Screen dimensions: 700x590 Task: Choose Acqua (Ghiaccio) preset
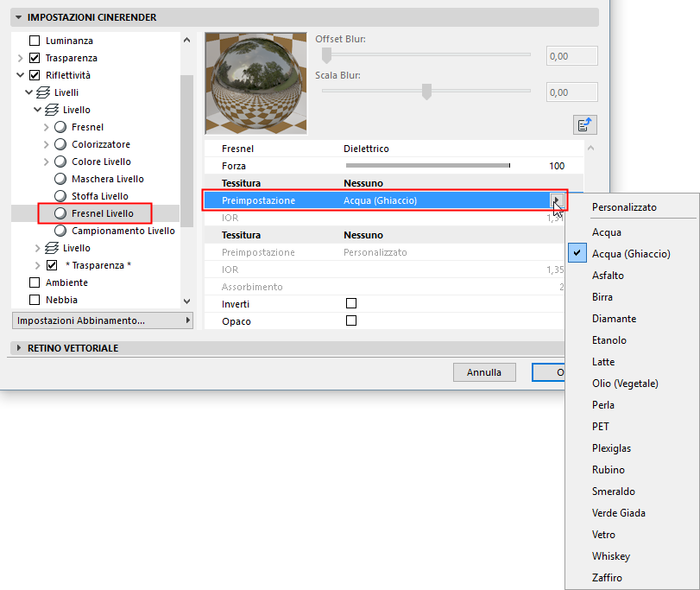(632, 254)
